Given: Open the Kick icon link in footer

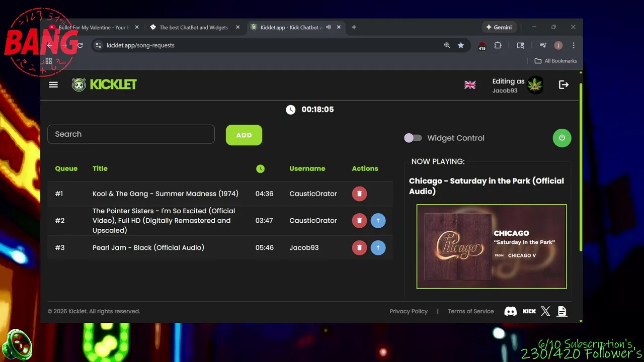Looking at the screenshot, I should [529, 311].
